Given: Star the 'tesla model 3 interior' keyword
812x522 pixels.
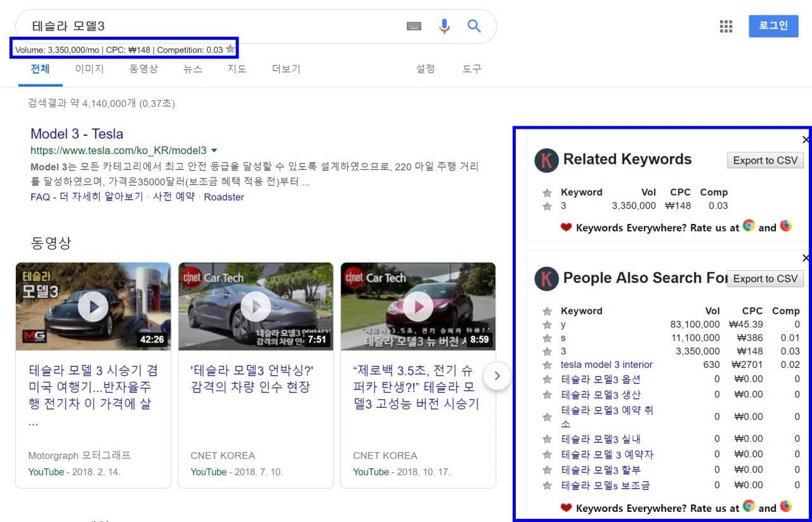Looking at the screenshot, I should 547,365.
